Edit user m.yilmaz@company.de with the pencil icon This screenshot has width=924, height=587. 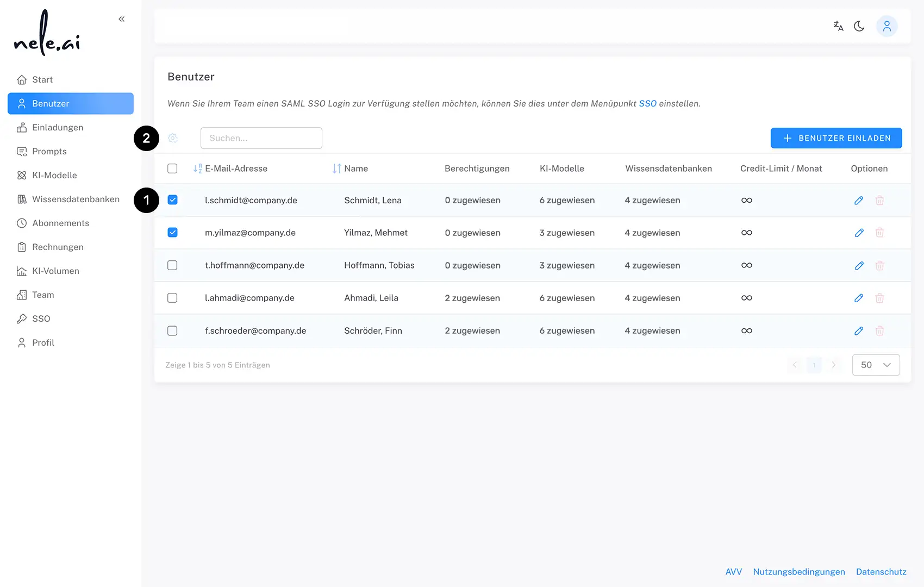[x=859, y=233]
